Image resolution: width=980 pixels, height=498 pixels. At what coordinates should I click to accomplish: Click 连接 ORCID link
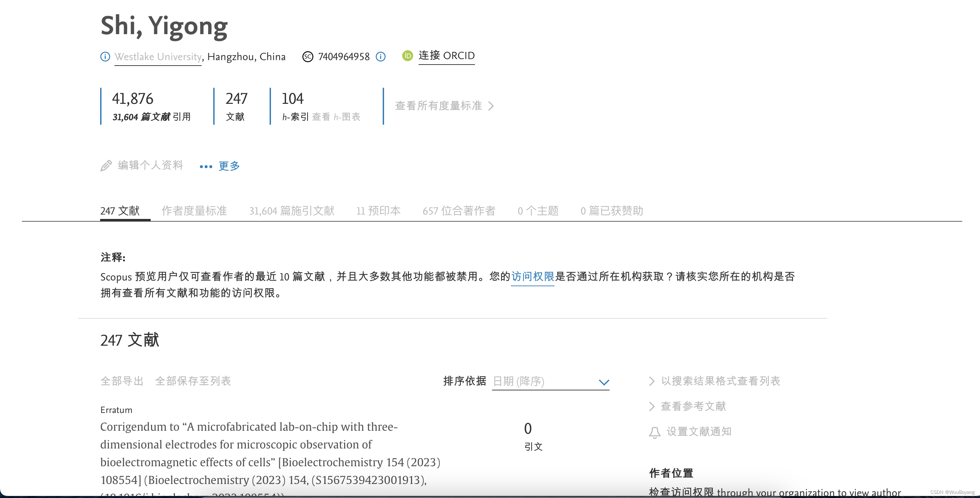pos(446,56)
